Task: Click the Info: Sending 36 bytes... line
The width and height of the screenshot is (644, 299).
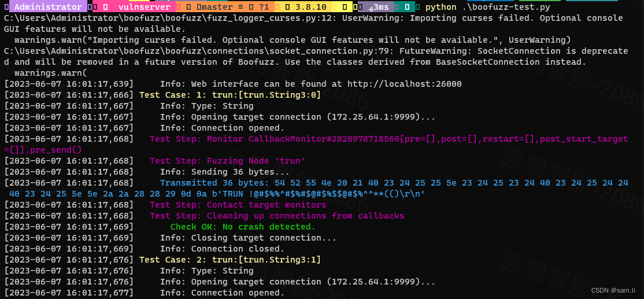Action: pos(225,172)
